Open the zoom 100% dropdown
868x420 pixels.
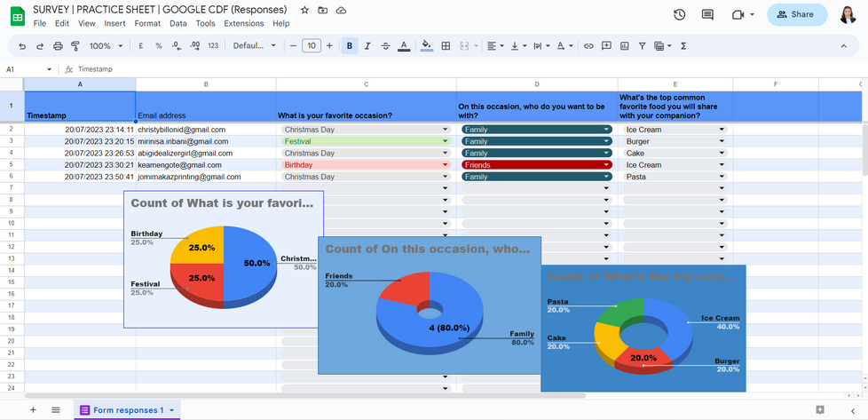107,46
